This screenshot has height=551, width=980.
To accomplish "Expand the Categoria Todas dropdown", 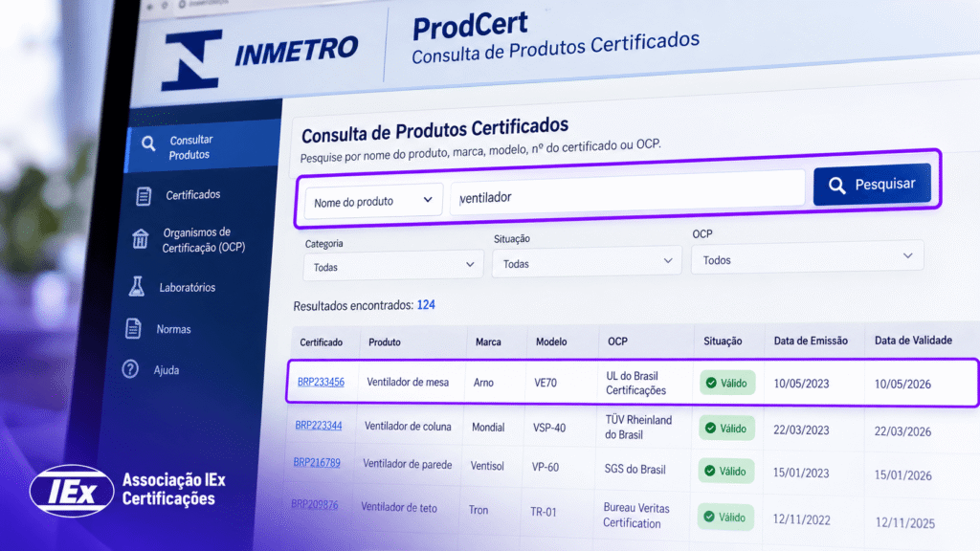I will [x=393, y=266].
